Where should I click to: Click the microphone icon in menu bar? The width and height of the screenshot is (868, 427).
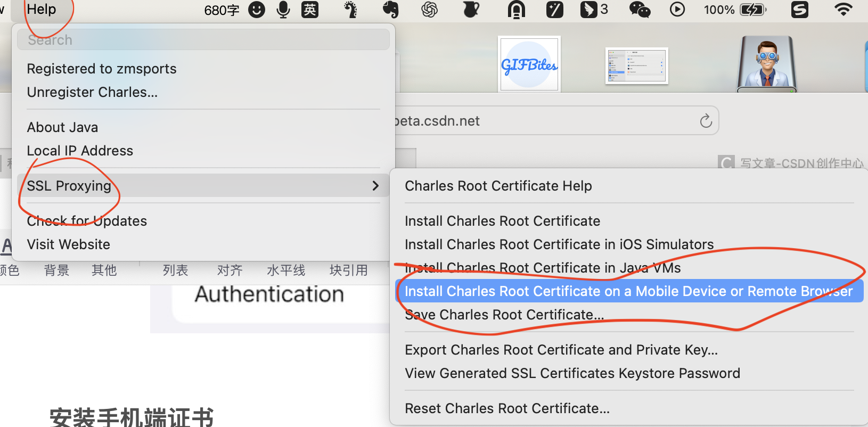[x=283, y=10]
